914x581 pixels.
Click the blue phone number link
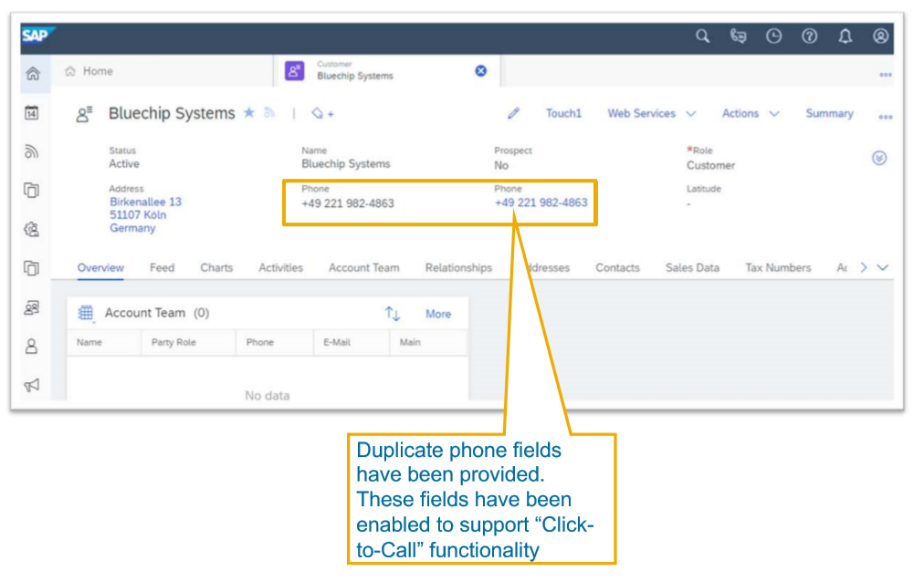tap(541, 203)
